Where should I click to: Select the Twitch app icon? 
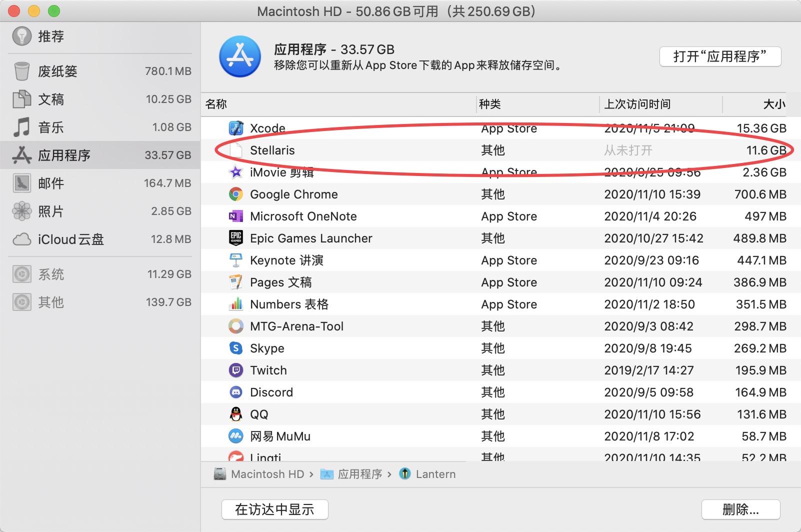coord(235,370)
